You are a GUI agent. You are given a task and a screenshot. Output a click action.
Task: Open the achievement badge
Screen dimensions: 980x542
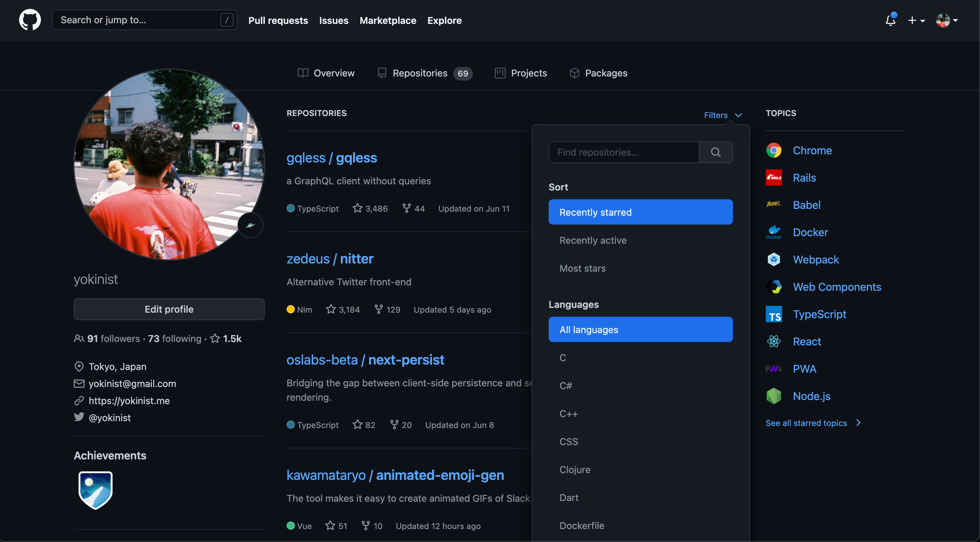95,490
